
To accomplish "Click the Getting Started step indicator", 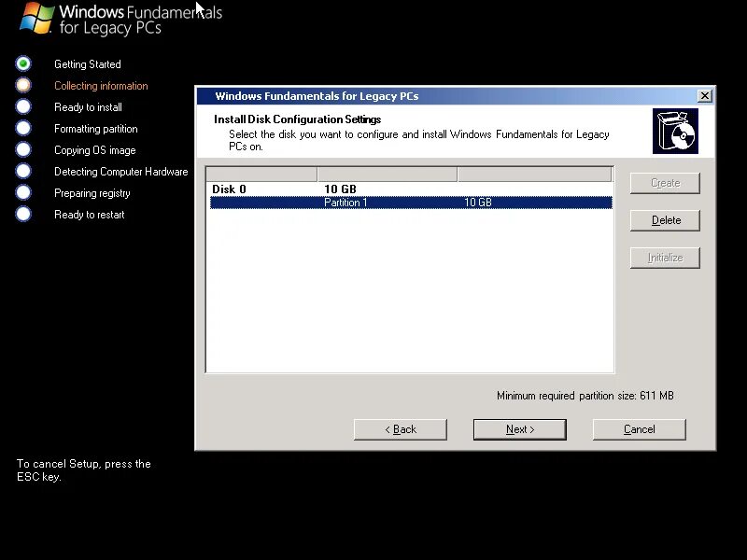I will 22,63.
